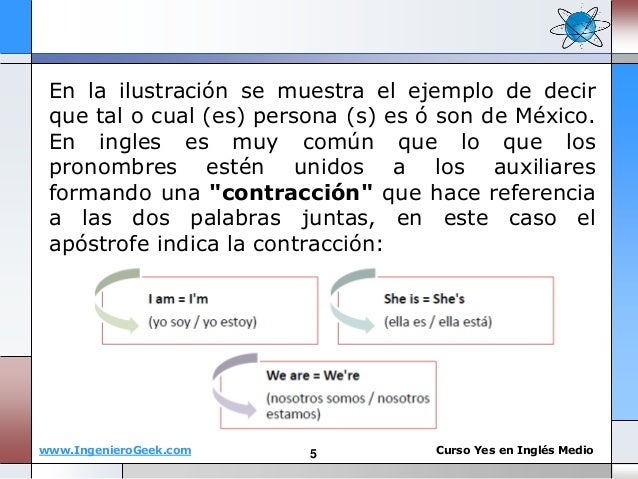The width and height of the screenshot is (638, 479).
Task: Select the "I am = I'm" text
Action: click(178, 299)
